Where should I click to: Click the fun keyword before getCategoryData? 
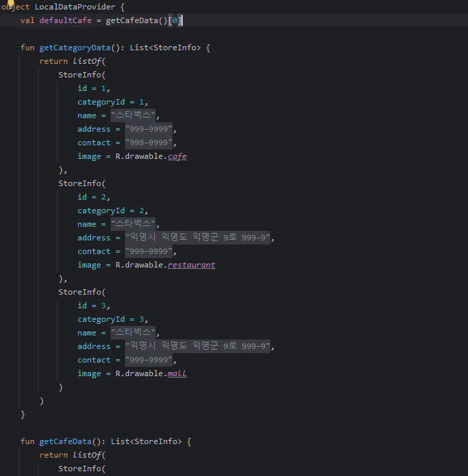pyautogui.click(x=27, y=48)
